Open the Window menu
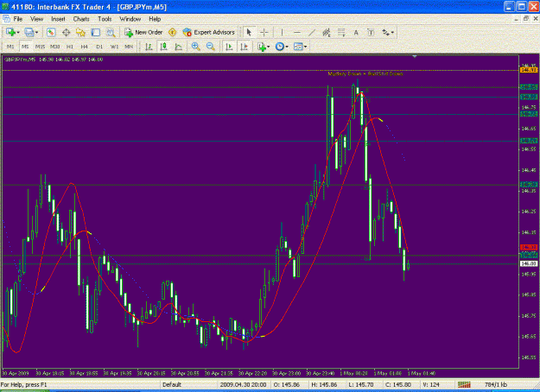The image size is (540, 392). click(x=130, y=19)
